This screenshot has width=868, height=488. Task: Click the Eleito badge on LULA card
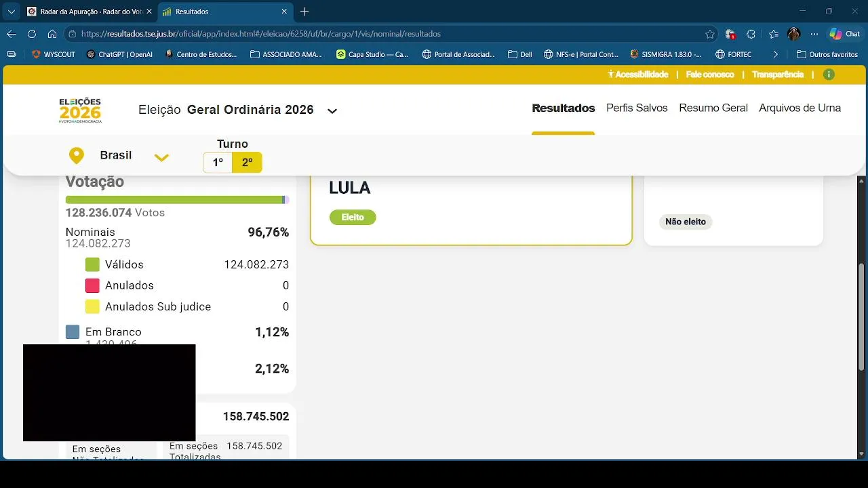click(x=353, y=218)
